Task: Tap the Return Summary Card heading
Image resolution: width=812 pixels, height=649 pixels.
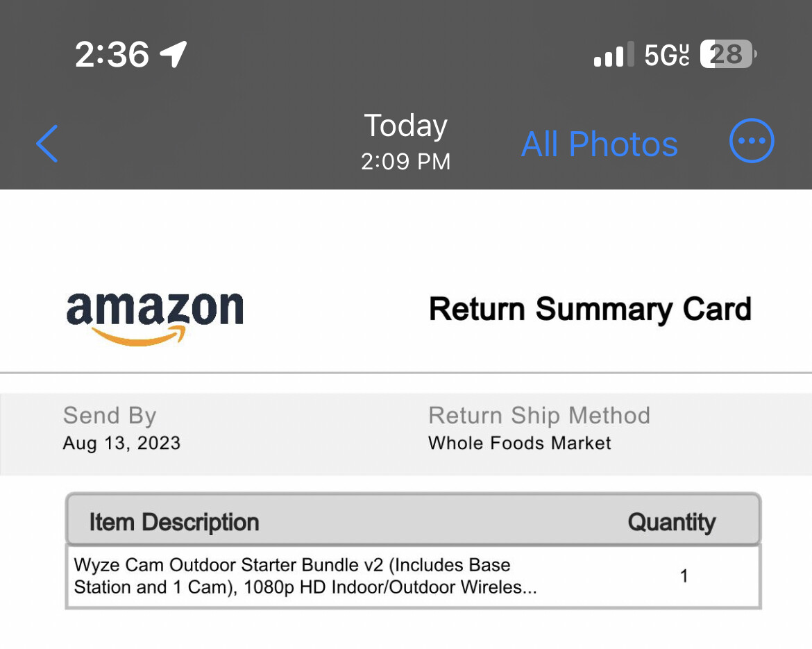Action: pos(590,309)
